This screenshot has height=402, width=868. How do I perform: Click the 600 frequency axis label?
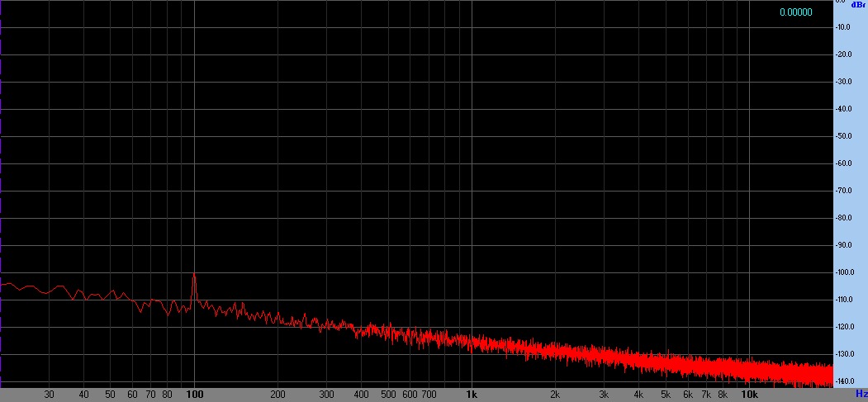[x=410, y=395]
